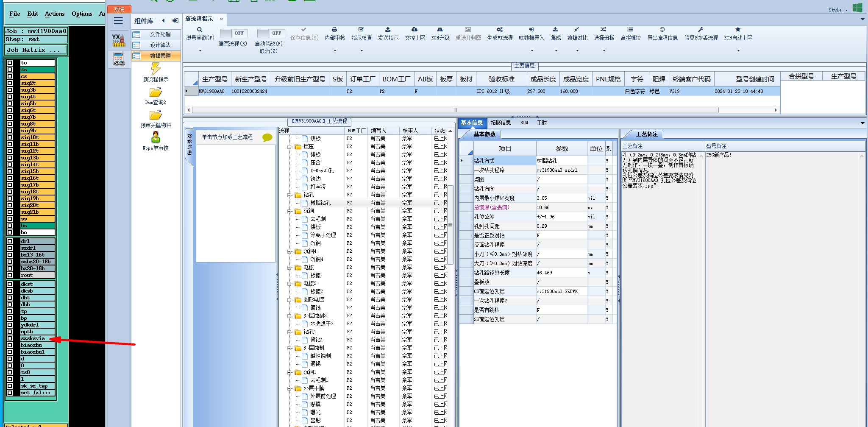Screen dimensions: 868x427
Task: Switch to the BOM tab
Action: [524, 123]
